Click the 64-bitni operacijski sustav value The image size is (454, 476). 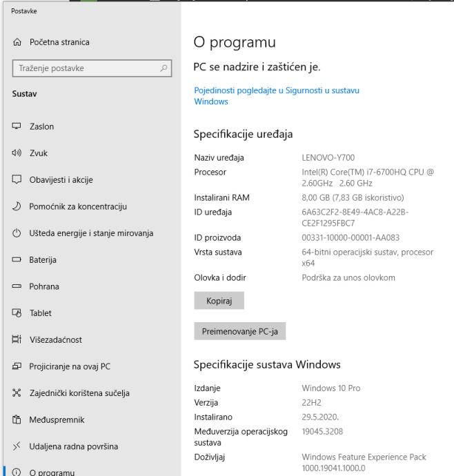(368, 258)
